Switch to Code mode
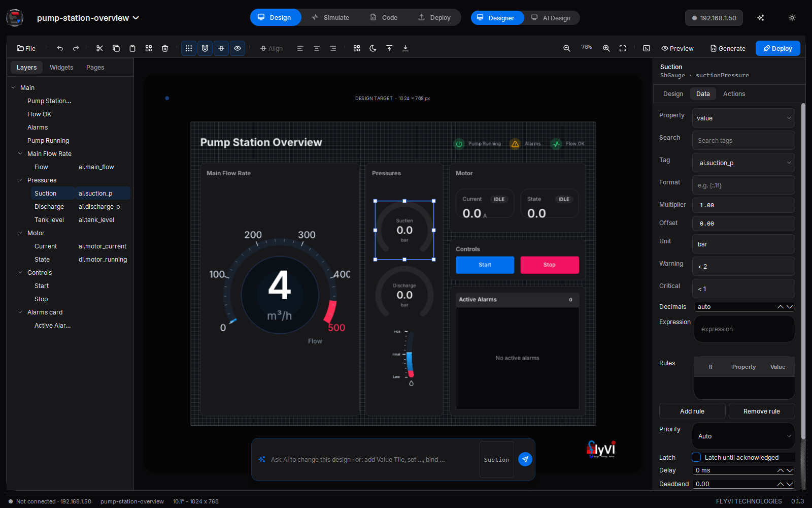The image size is (812, 508). pyautogui.click(x=384, y=17)
